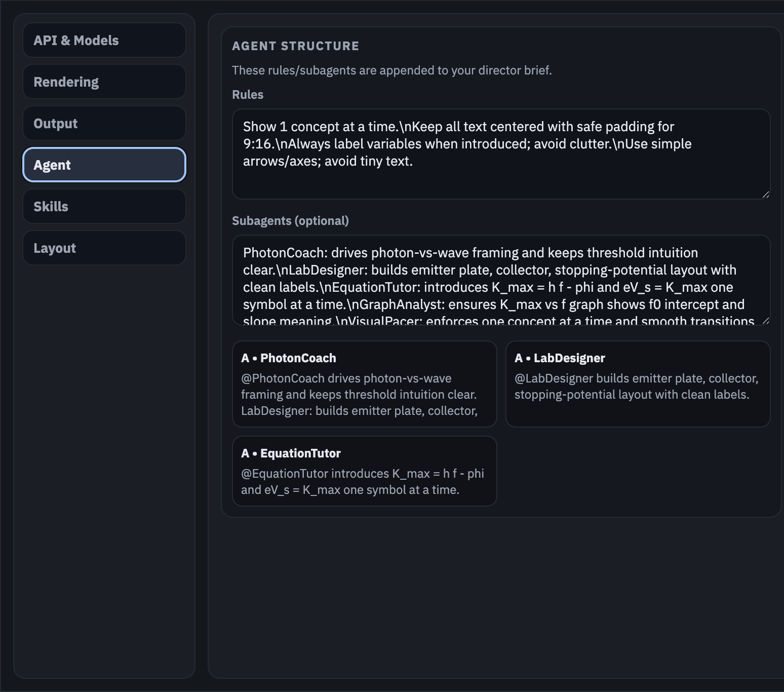Image resolution: width=784 pixels, height=692 pixels.
Task: Click the Rules field label
Action: pyautogui.click(x=248, y=95)
